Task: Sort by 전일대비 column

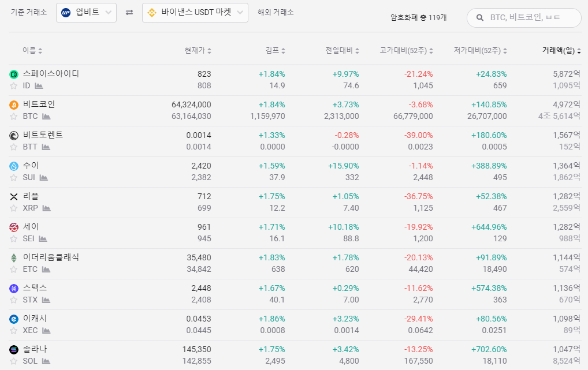Action: click(x=342, y=50)
